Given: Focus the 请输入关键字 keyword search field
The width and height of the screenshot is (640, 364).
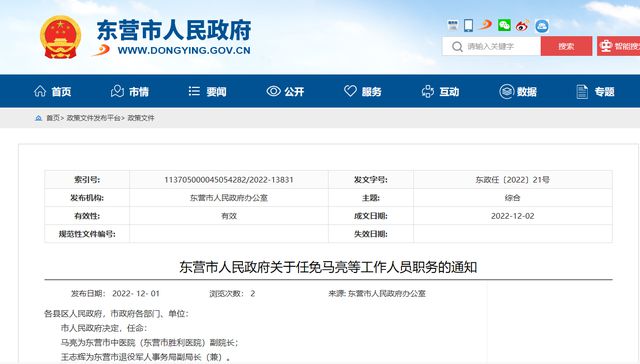Looking at the screenshot, I should click(x=491, y=46).
